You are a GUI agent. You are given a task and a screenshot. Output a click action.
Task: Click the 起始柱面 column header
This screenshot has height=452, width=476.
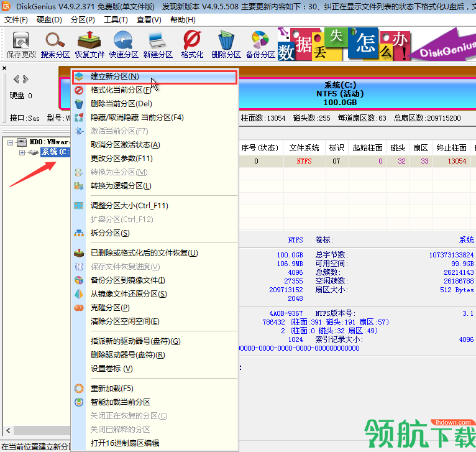(x=367, y=148)
